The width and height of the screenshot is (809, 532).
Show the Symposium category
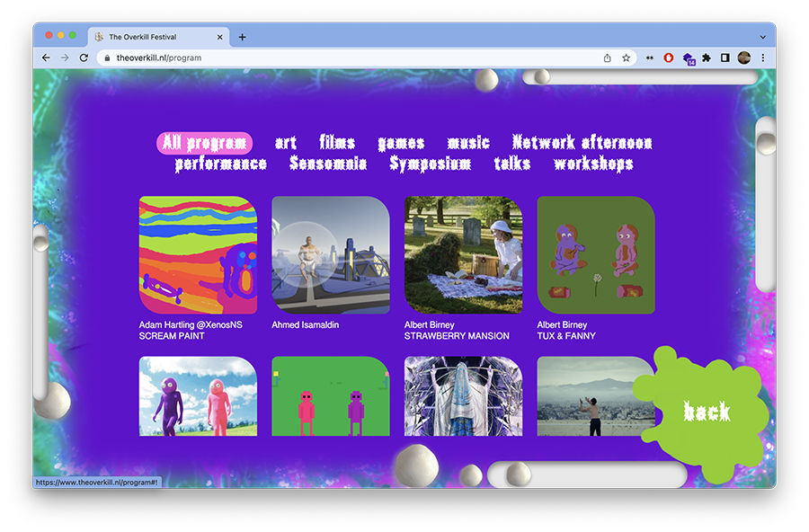431,164
